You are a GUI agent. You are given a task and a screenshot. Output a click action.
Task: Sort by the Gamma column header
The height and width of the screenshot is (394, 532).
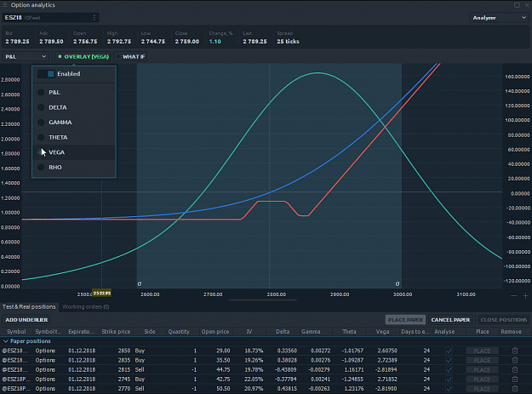(x=311, y=332)
